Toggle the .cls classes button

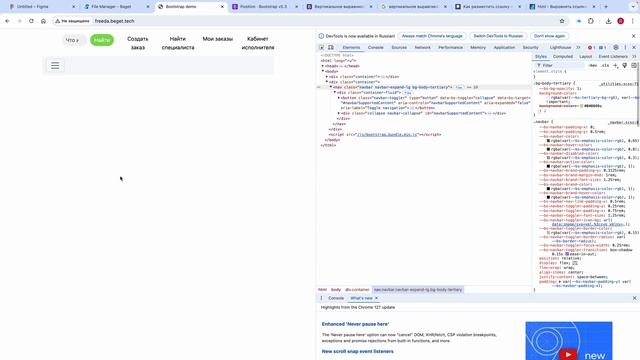click(605, 65)
